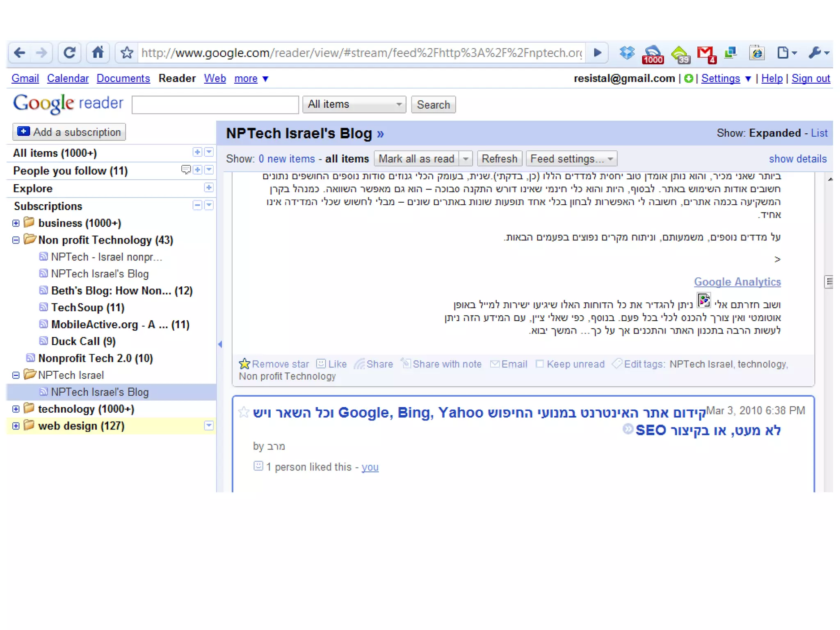Viewport: 840px width, 630px height.
Task: Click the bookmark star in address bar
Action: pos(127,52)
